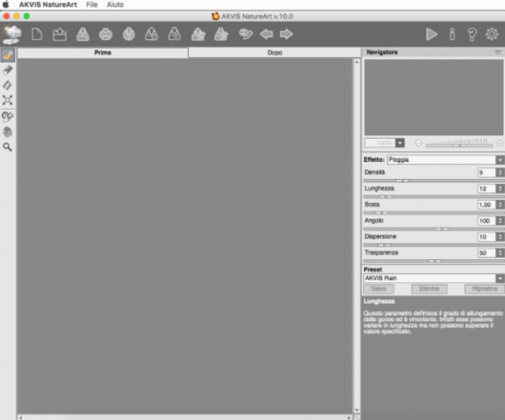Open the Apple menu
Image resolution: width=505 pixels, height=420 pixels.
[x=6, y=4]
